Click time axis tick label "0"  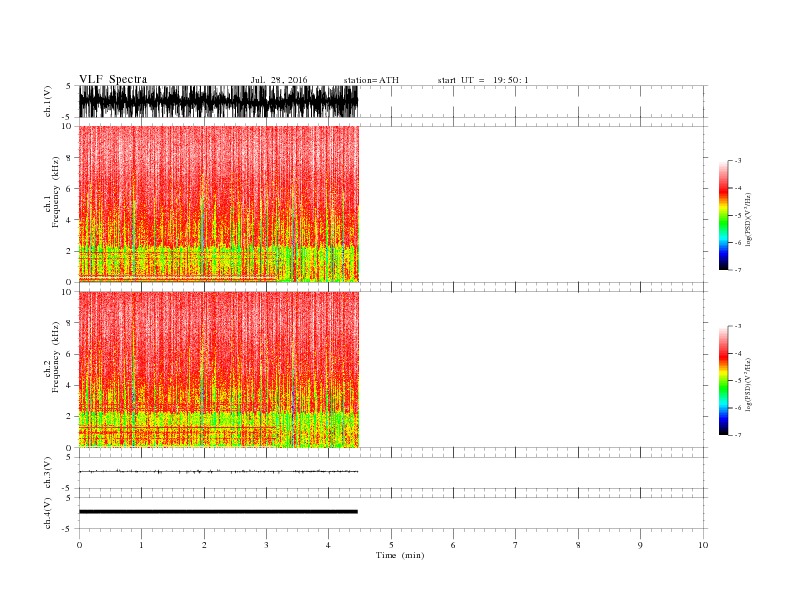79,545
